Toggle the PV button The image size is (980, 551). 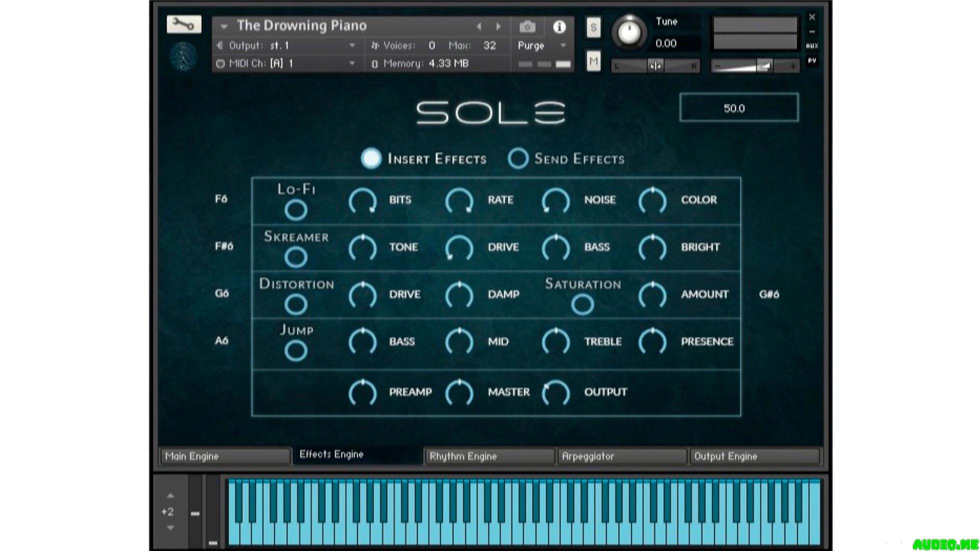[x=812, y=60]
